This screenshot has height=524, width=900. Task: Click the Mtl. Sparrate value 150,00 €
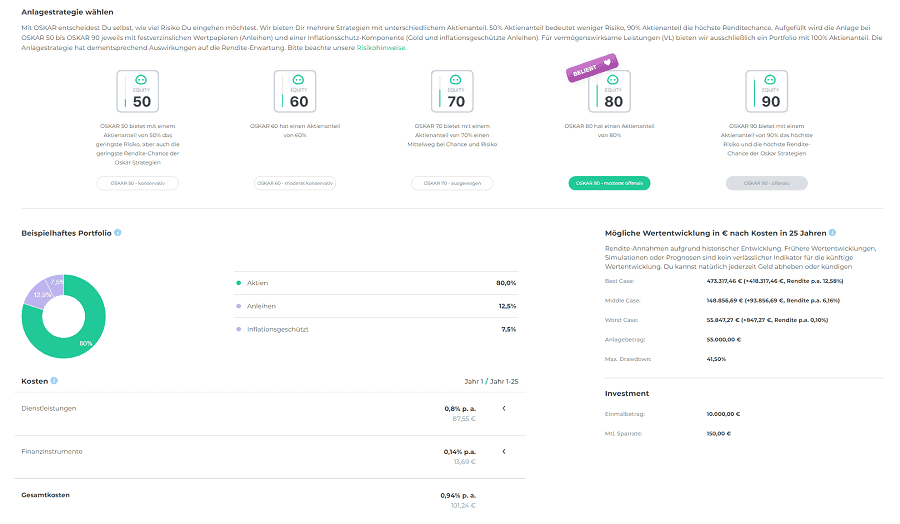[719, 434]
